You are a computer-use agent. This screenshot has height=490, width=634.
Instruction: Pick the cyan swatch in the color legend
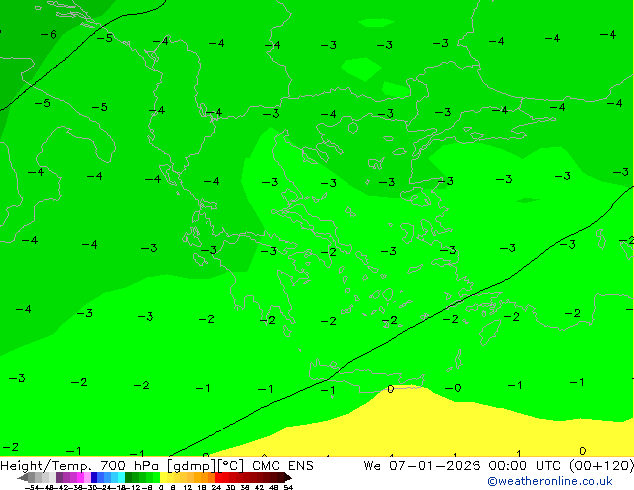(121, 478)
